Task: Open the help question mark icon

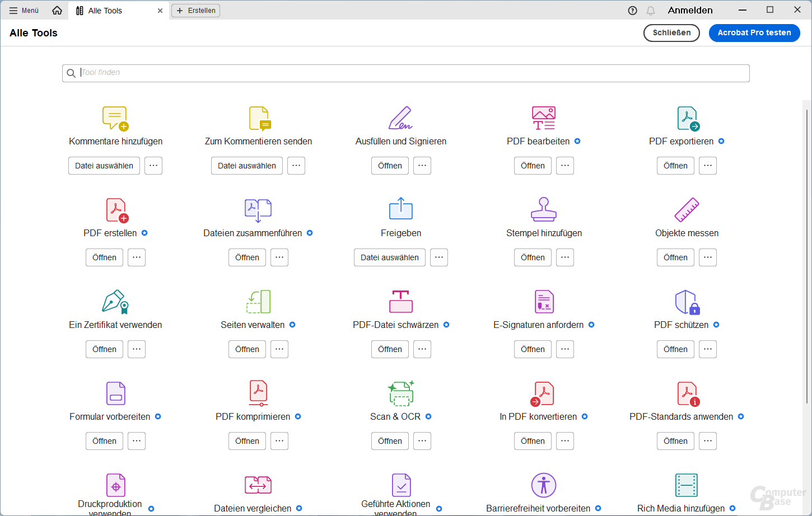Action: (x=633, y=11)
